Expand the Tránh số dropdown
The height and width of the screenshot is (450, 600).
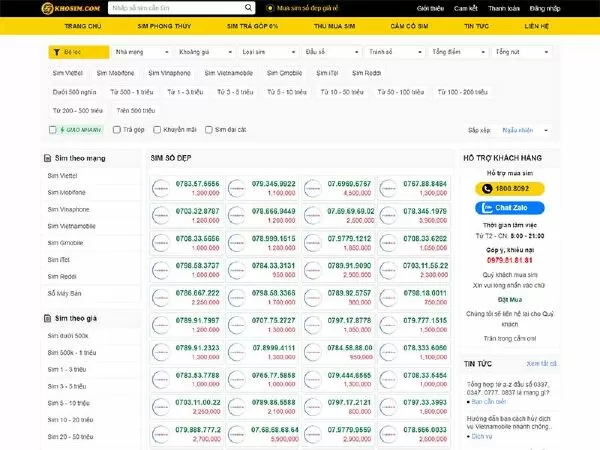(x=395, y=52)
